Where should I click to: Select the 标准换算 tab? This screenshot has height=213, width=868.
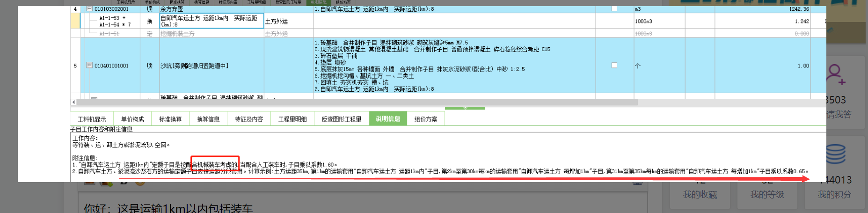pos(170,119)
